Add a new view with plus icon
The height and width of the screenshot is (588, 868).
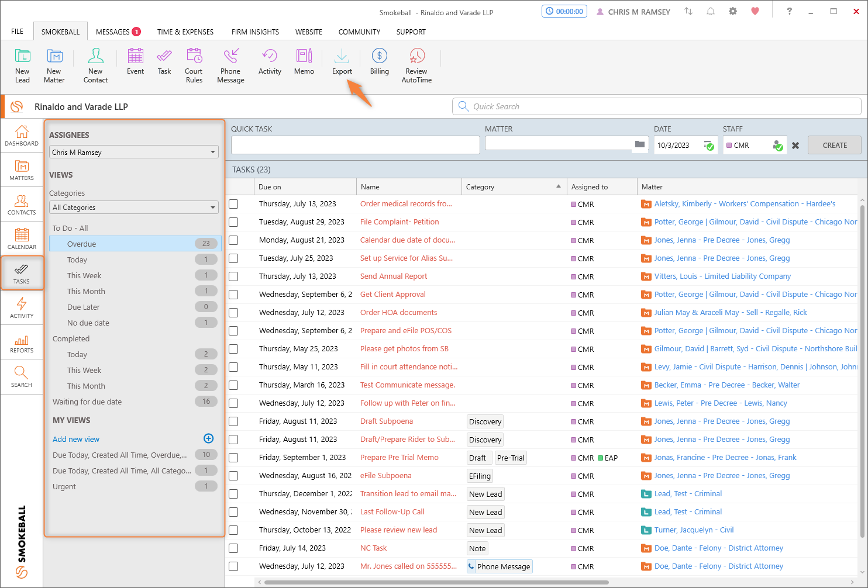208,438
